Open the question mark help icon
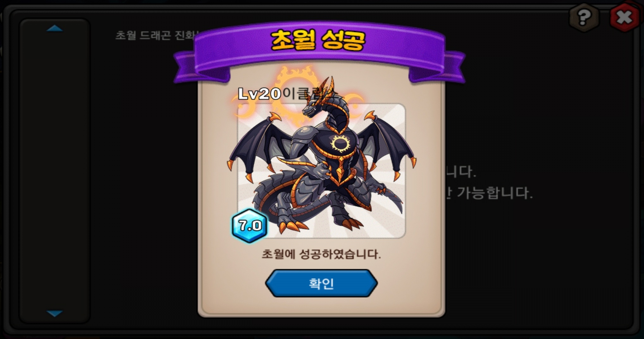Screen dimensions: 644x339 coord(584,17)
